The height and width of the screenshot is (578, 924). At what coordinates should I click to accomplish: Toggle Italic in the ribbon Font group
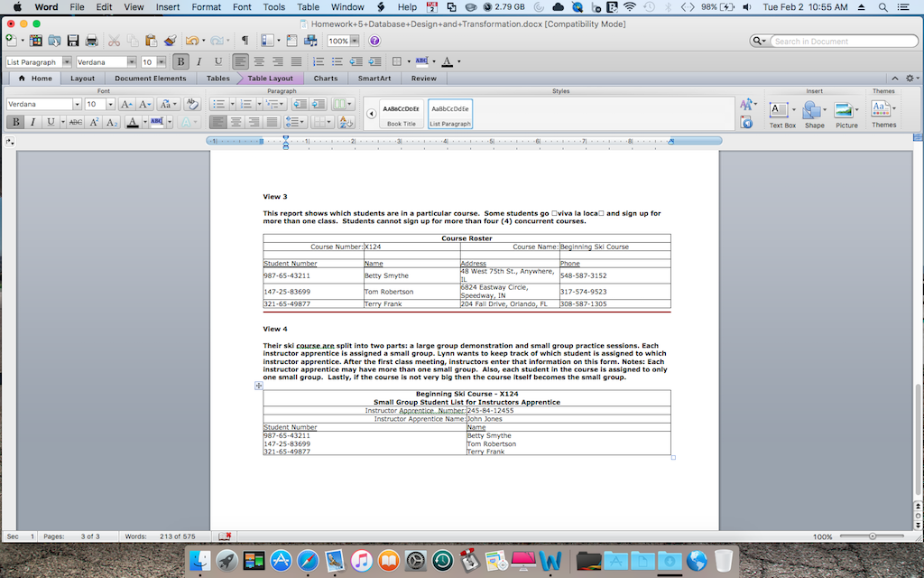(x=32, y=122)
